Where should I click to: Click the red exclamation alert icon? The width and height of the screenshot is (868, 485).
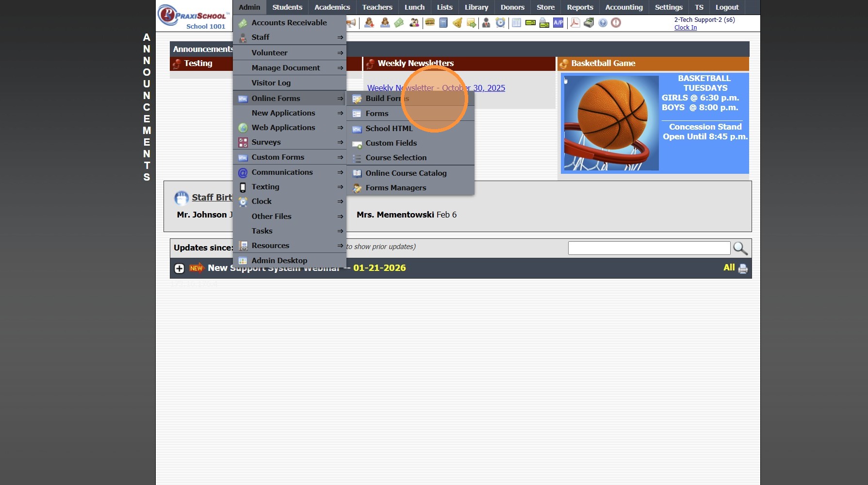point(616,23)
